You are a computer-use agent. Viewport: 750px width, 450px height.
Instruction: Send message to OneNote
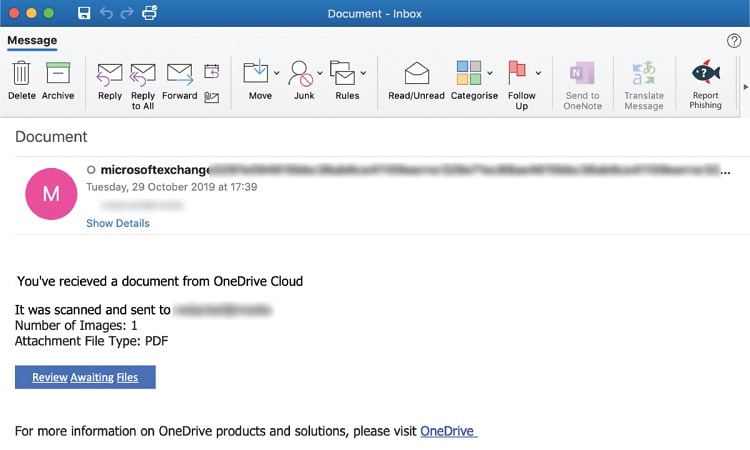tap(582, 74)
